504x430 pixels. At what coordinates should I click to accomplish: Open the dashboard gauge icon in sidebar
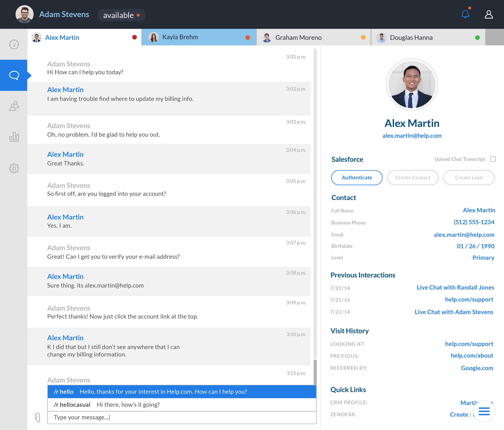coord(14,44)
